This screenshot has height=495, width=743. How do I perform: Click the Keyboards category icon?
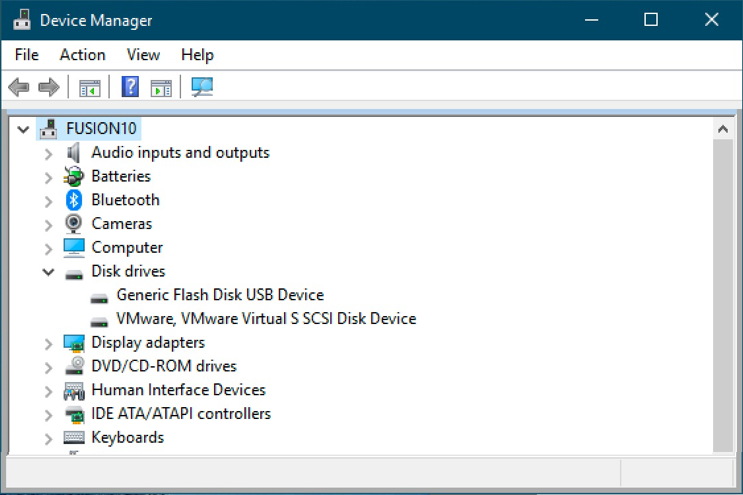(74, 437)
